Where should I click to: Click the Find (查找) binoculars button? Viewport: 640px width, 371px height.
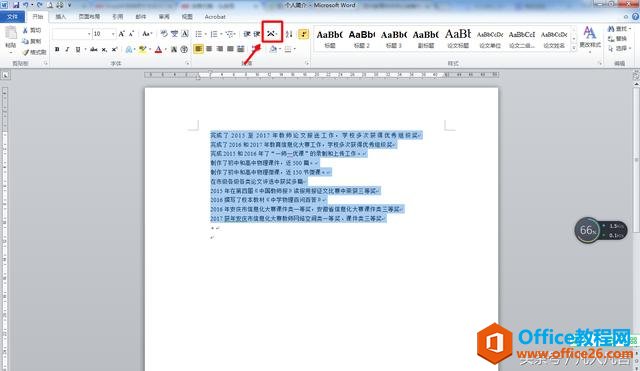click(619, 29)
